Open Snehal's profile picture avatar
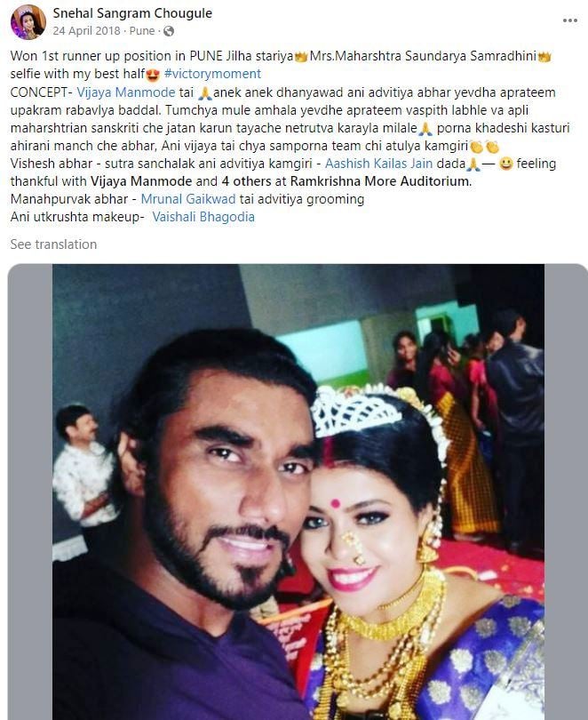This screenshot has width=588, height=720. (28, 22)
